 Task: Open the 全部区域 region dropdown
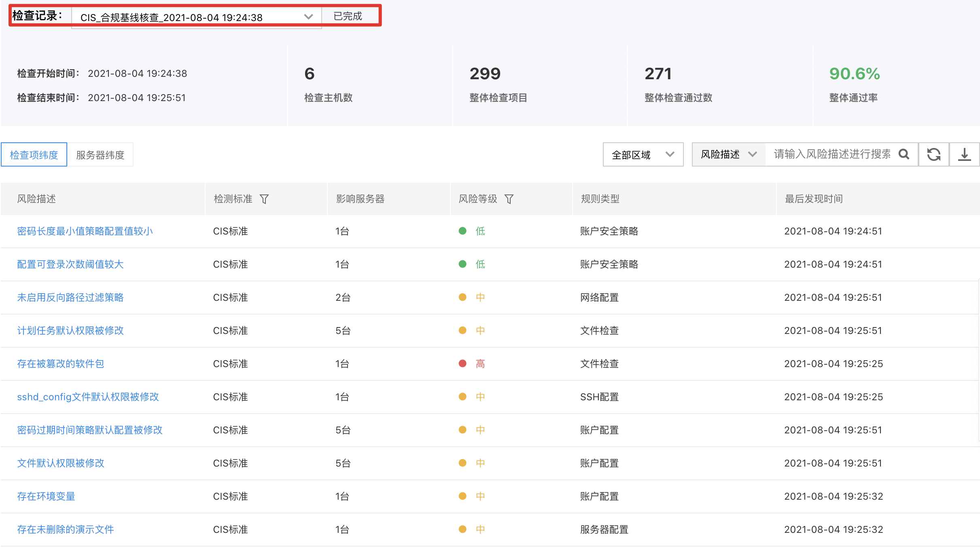pos(643,154)
